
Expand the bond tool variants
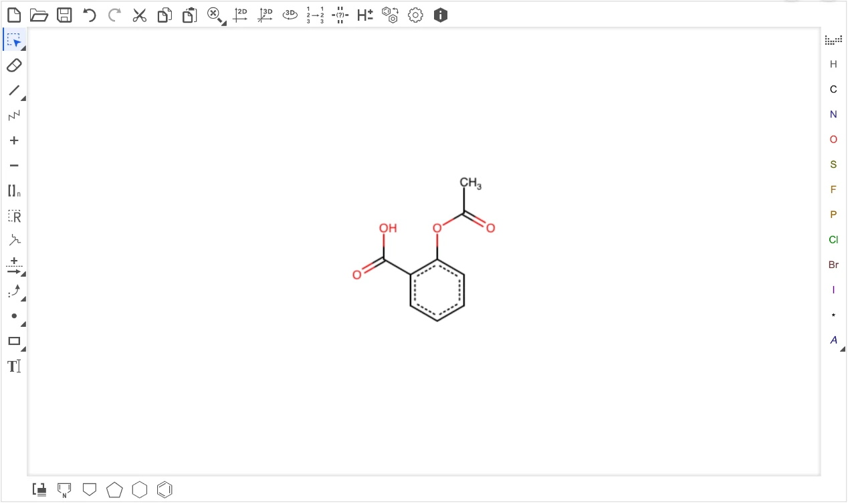[22, 98]
